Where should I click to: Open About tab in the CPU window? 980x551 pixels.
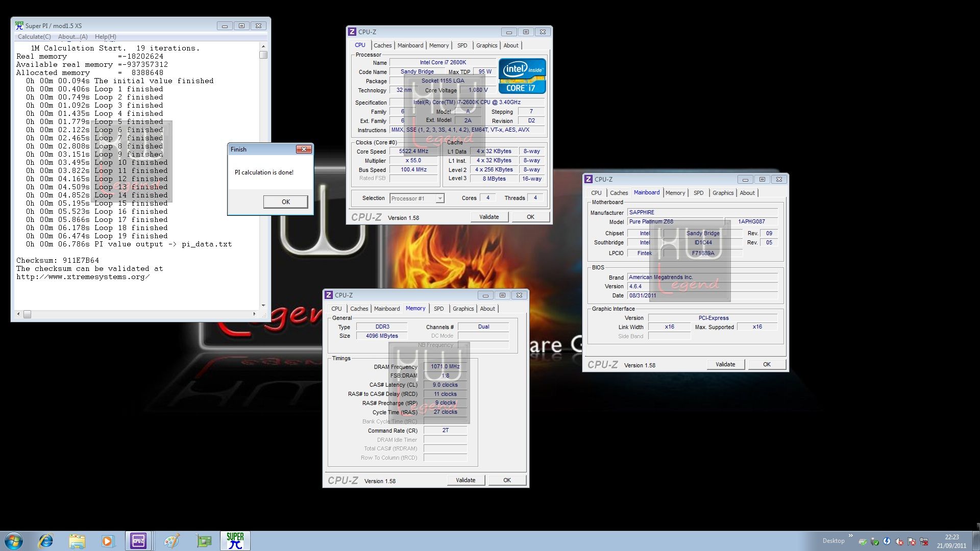(511, 45)
